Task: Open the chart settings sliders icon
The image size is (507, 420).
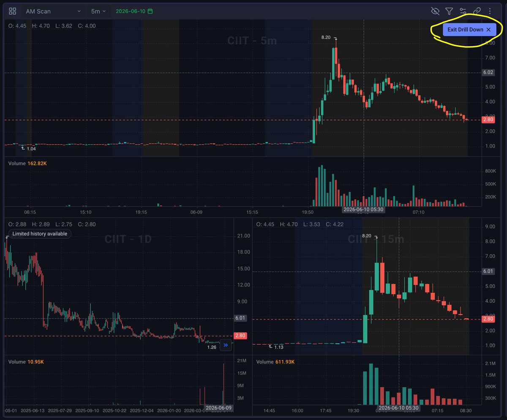Action: (x=463, y=11)
